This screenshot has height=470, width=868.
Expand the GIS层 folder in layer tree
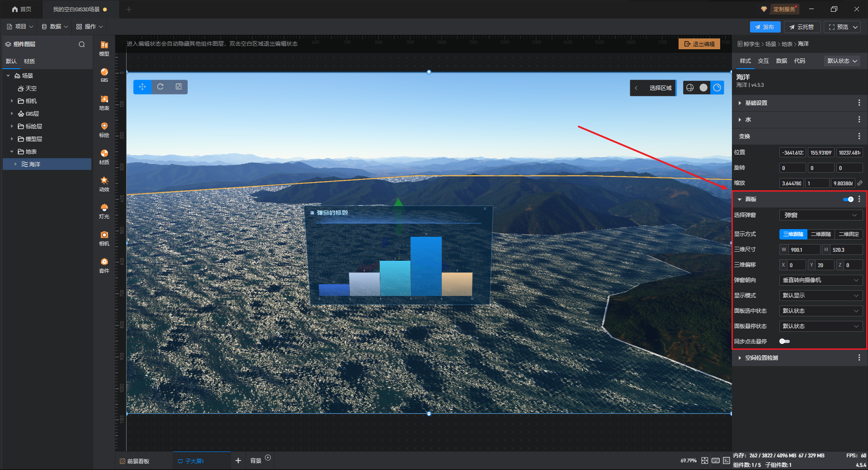coord(12,114)
